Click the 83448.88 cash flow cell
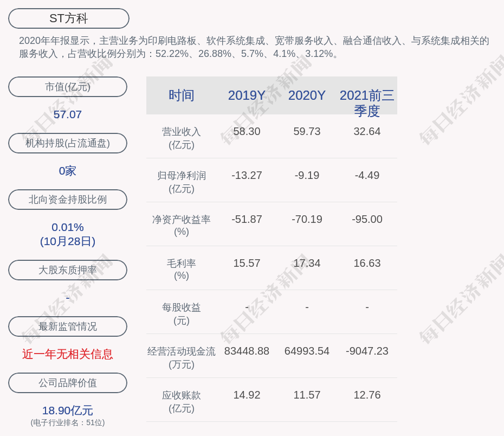The height and width of the screenshot is (436, 504). [x=247, y=351]
